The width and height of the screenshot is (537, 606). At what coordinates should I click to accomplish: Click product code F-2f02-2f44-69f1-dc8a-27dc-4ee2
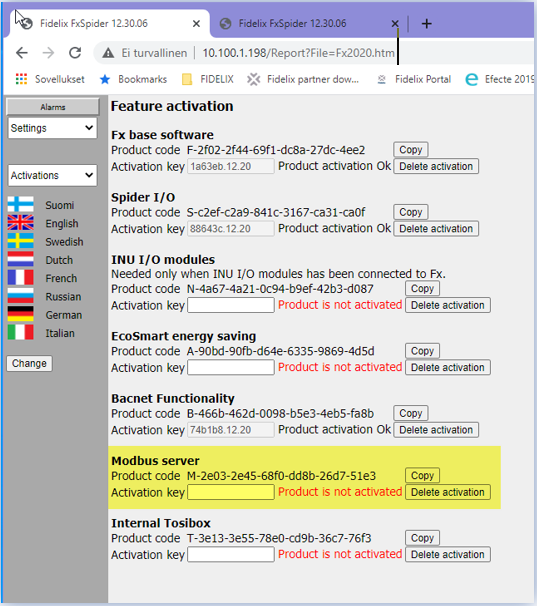tap(276, 150)
